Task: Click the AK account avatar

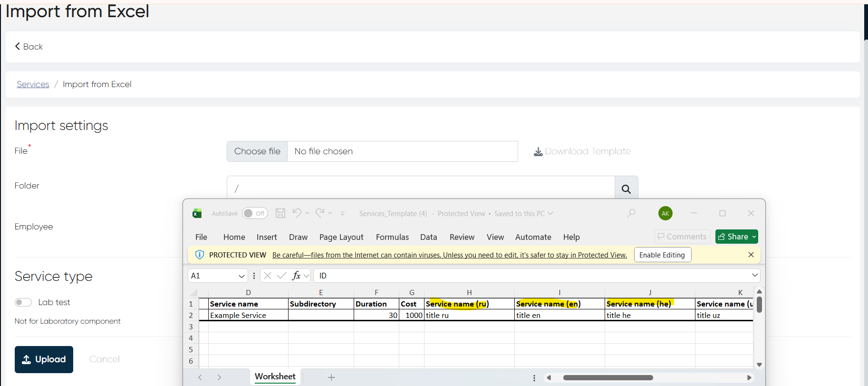Action: coord(665,213)
